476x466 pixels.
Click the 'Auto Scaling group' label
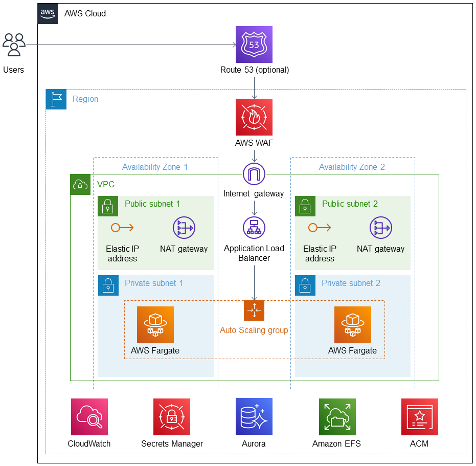(254, 330)
